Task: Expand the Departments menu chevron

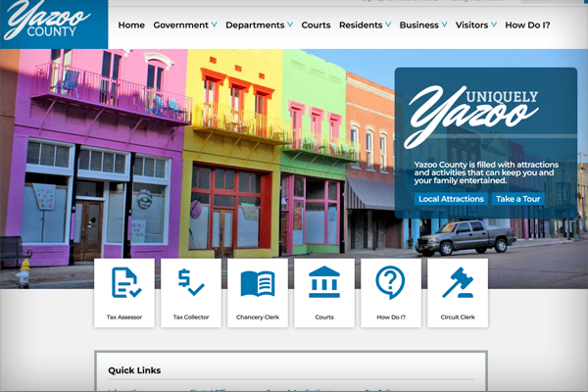Action: (x=290, y=24)
